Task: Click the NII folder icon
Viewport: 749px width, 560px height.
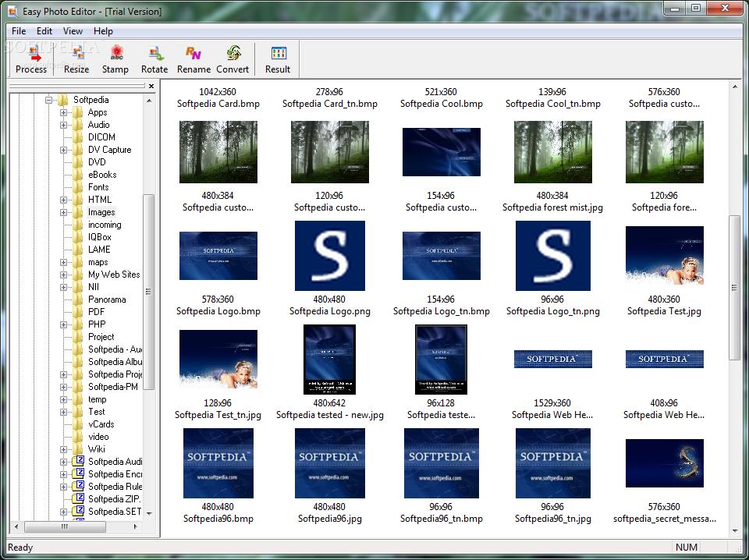Action: [77, 287]
